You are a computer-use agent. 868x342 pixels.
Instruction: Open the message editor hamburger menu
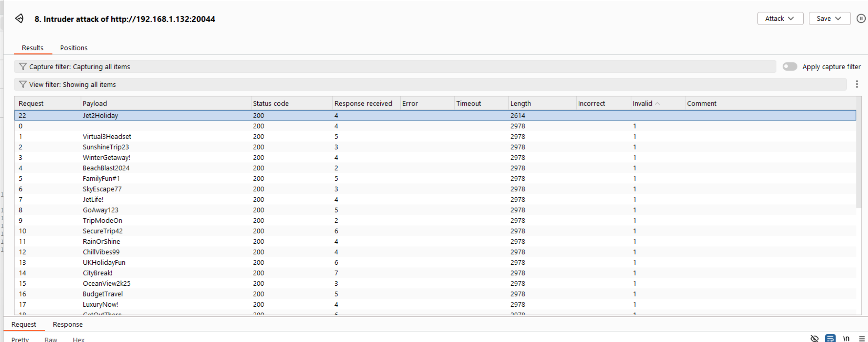point(861,338)
